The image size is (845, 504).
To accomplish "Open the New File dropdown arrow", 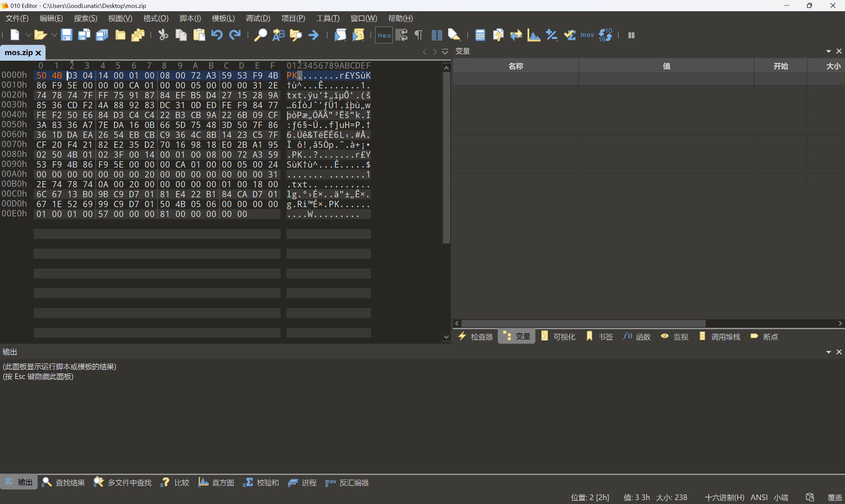I will click(28, 35).
